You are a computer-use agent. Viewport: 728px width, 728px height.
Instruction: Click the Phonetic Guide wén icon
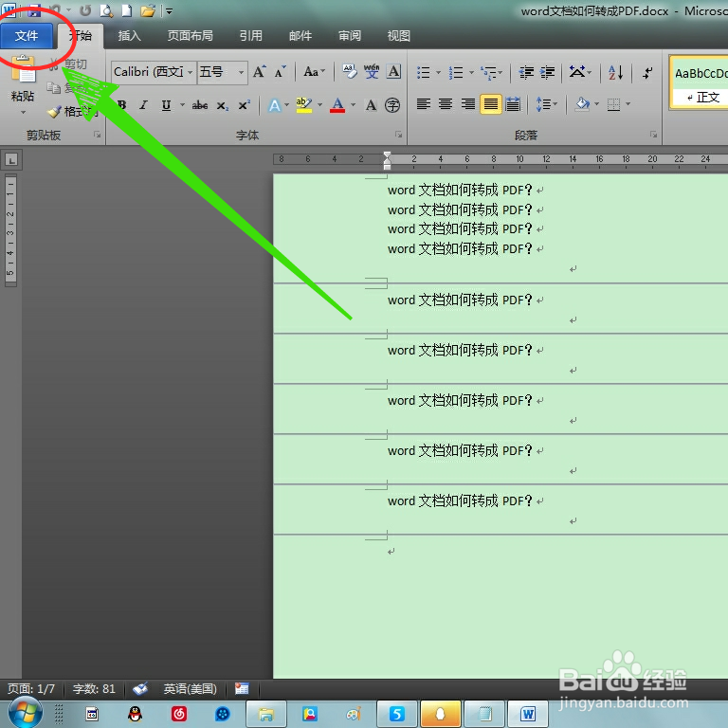[372, 71]
